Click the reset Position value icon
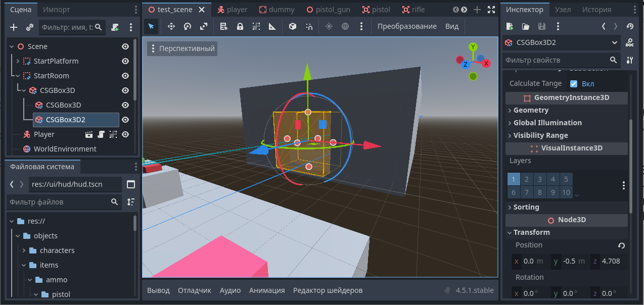 [x=621, y=245]
